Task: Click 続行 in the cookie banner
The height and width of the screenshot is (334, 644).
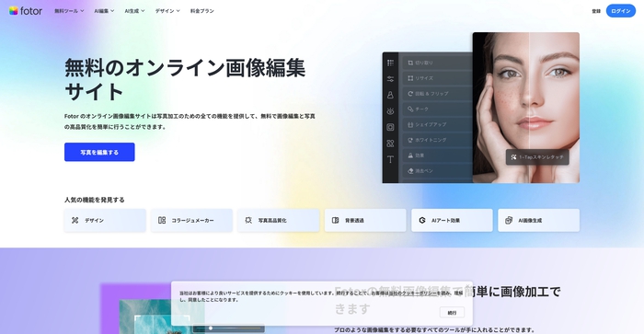Action: pos(452,313)
